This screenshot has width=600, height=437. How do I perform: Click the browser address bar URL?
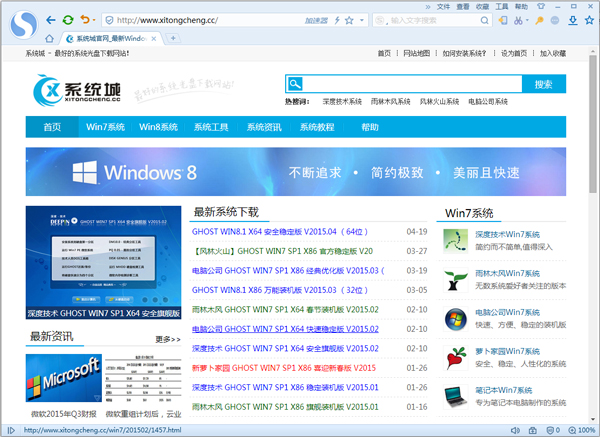pos(167,20)
